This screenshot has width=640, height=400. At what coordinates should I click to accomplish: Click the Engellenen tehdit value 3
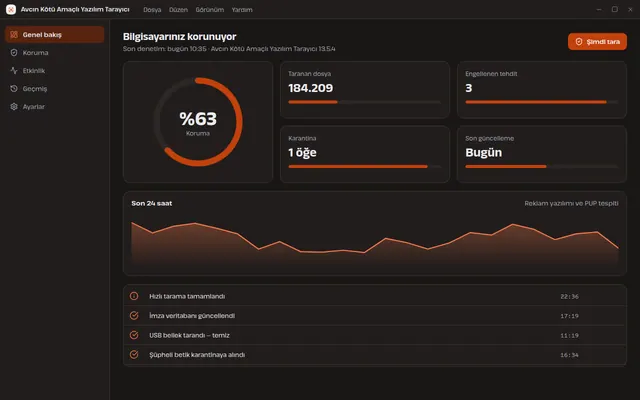469,88
